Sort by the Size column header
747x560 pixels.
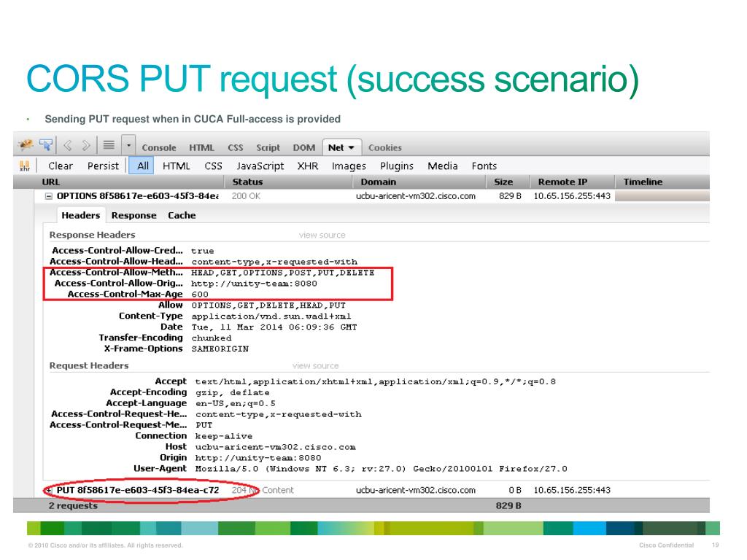[x=508, y=182]
